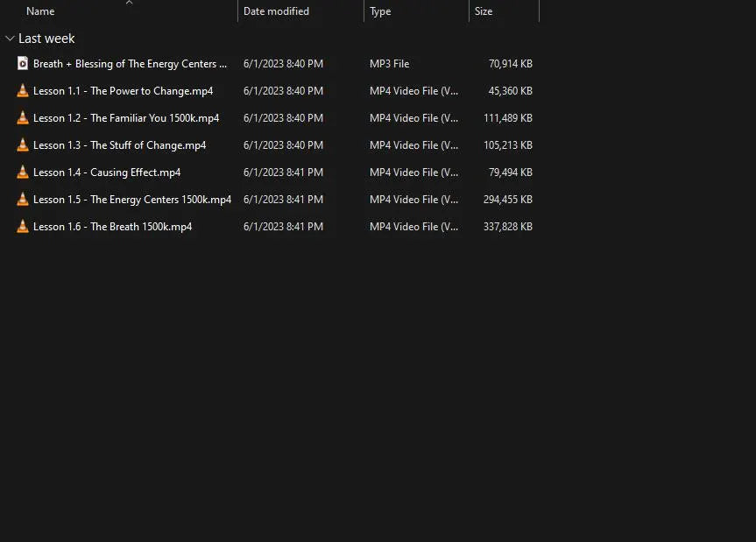The height and width of the screenshot is (542, 756).
Task: Click the VLC cone icon for Lesson 1.2
Action: click(x=23, y=117)
